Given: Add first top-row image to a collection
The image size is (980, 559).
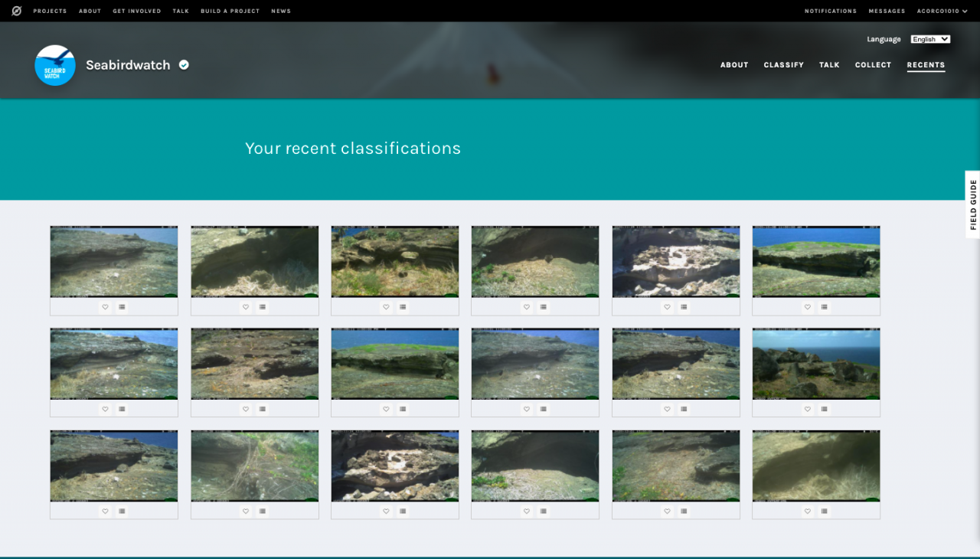Looking at the screenshot, I should click(122, 307).
